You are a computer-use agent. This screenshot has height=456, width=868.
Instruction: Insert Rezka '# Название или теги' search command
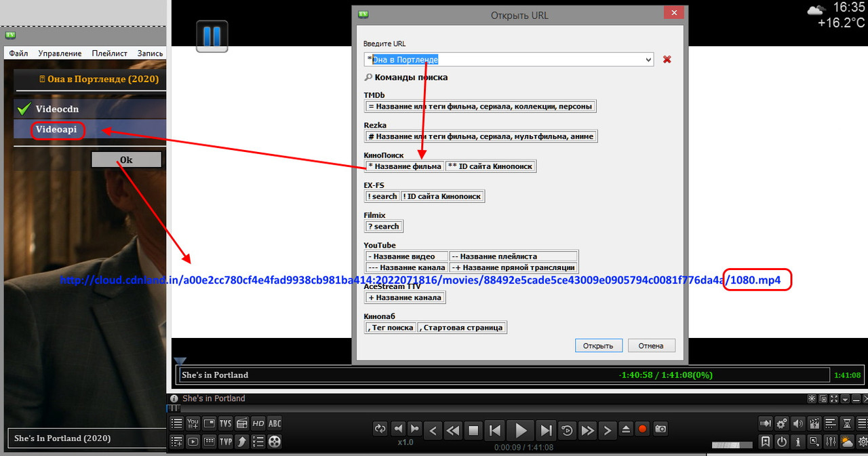481,136
